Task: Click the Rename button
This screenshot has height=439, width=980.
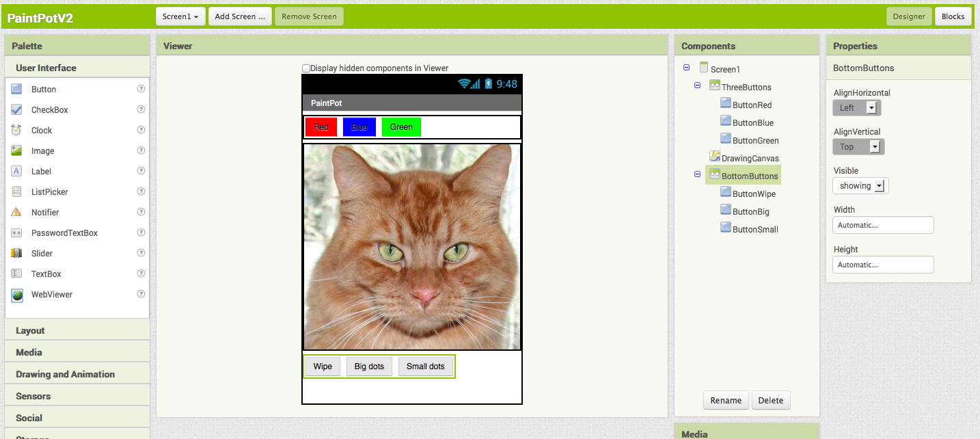Action: coord(725,401)
